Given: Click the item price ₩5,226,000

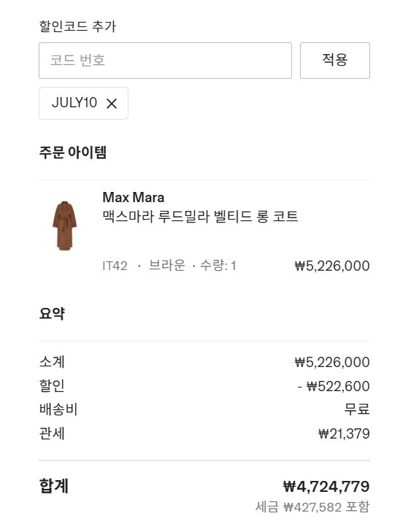Looking at the screenshot, I should [x=332, y=266].
